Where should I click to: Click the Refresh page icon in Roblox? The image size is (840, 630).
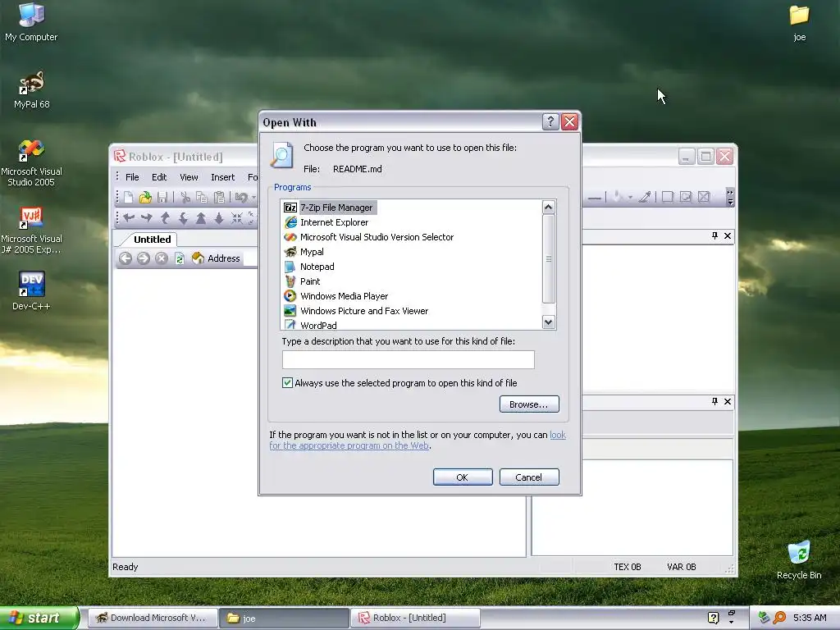pos(180,258)
